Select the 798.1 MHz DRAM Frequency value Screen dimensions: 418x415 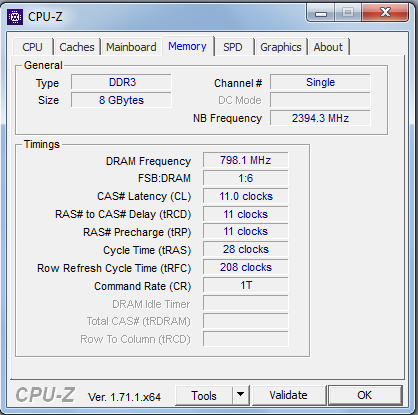point(246,160)
